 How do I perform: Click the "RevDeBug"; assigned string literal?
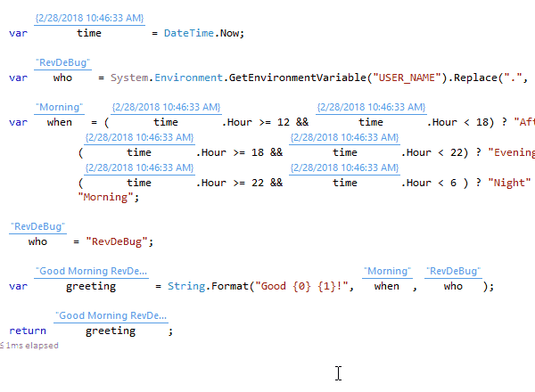[119, 242]
